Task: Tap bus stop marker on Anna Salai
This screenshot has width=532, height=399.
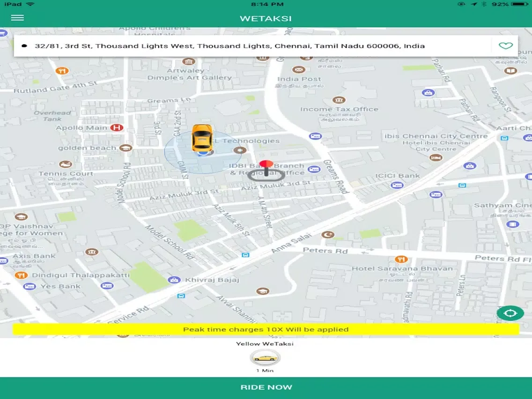Action: tap(245, 255)
